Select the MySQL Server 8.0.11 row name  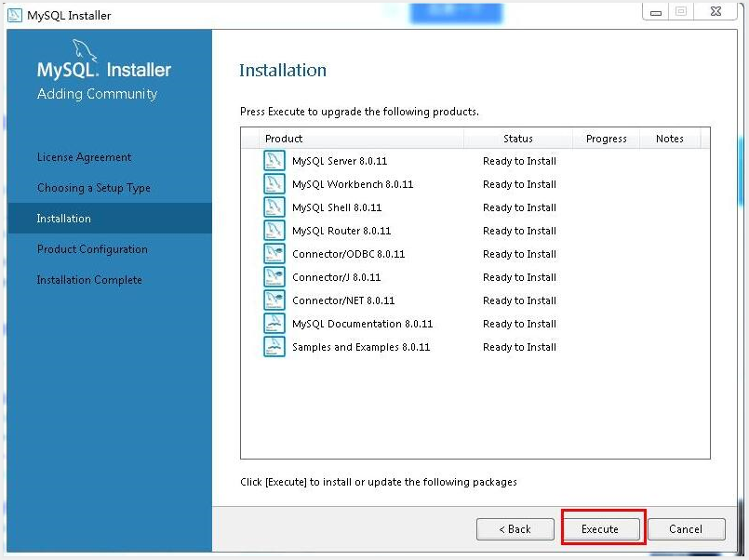(x=340, y=161)
